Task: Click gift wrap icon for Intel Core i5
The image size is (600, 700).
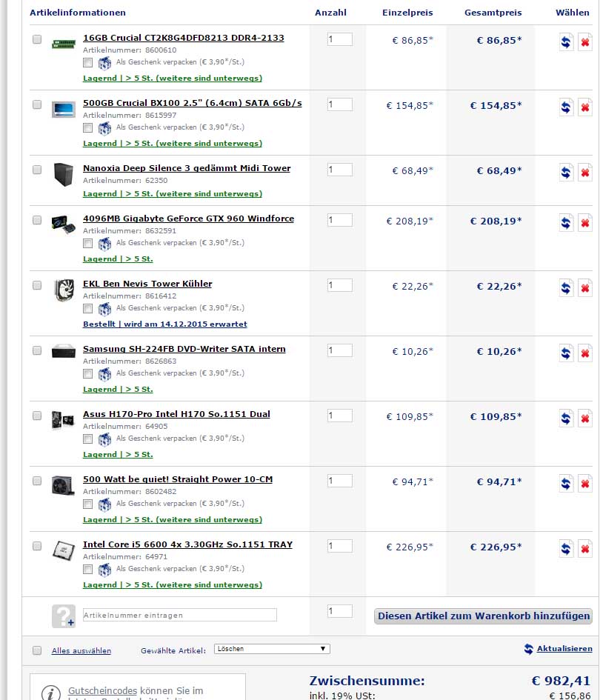Action: pos(104,570)
